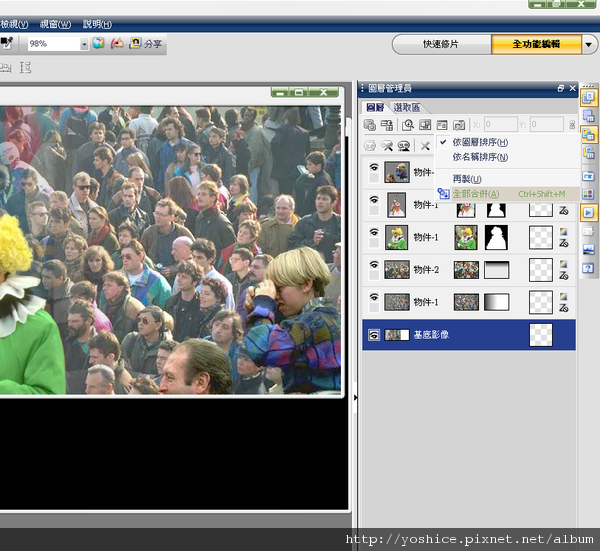Click the highlighted play arrow icon in the right sidebar
The height and width of the screenshot is (551, 600).
coord(588,212)
